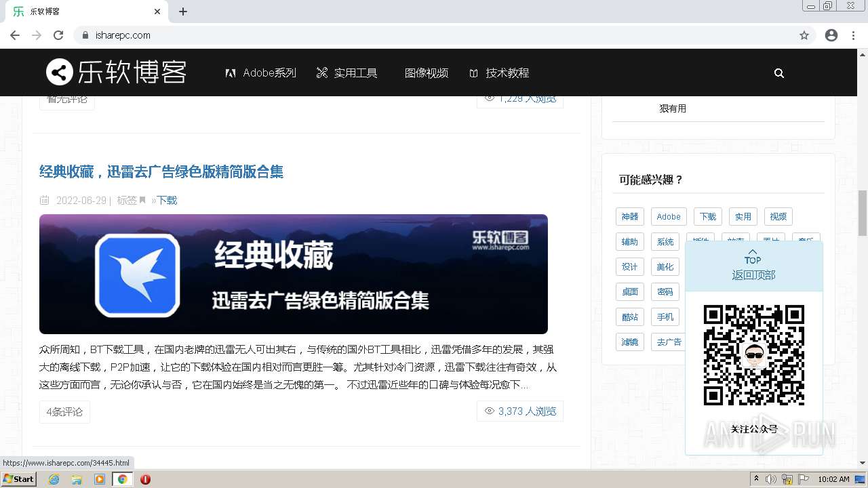This screenshot has width=868, height=488.
Task: Click the 暂无评论 comments button
Action: pyautogui.click(x=66, y=100)
